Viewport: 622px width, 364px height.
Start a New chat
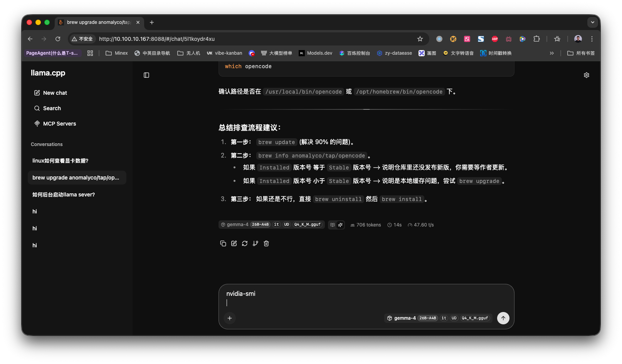[x=55, y=93]
